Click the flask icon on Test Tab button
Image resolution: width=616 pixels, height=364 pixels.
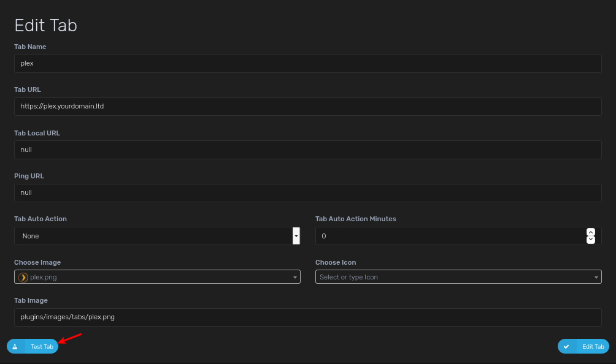click(x=15, y=346)
